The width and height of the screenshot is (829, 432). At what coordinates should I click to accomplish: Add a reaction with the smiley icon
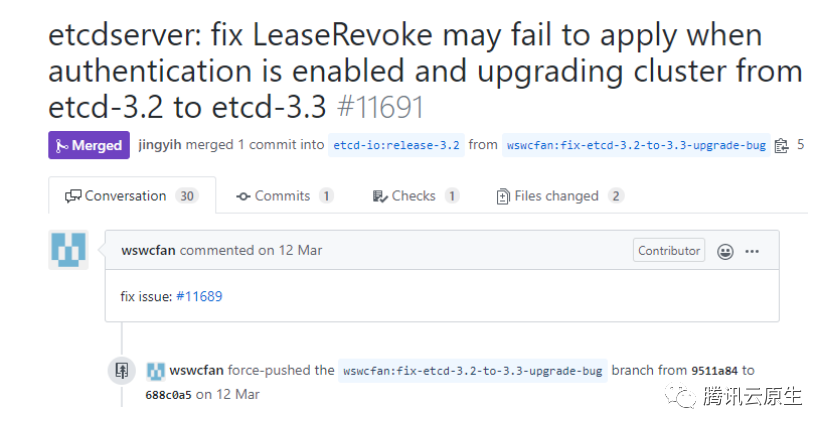tap(725, 251)
